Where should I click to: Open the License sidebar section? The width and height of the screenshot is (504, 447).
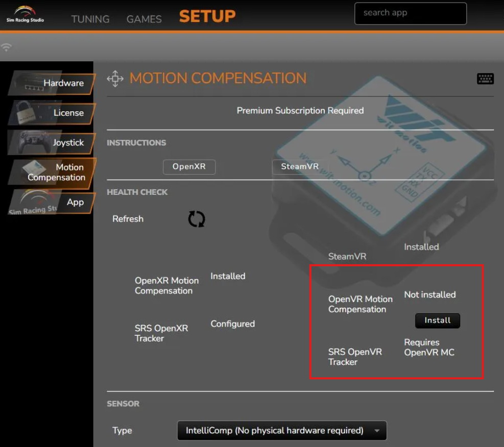tap(52, 113)
